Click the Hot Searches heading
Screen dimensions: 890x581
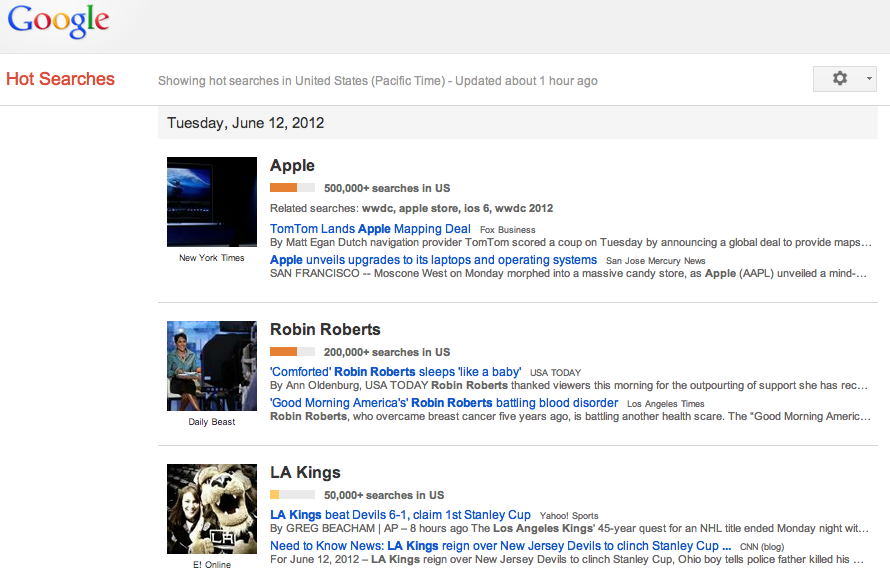coord(60,79)
